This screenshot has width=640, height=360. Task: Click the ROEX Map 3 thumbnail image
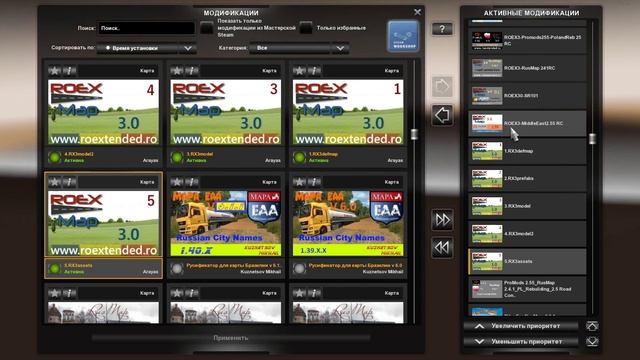[226, 112]
